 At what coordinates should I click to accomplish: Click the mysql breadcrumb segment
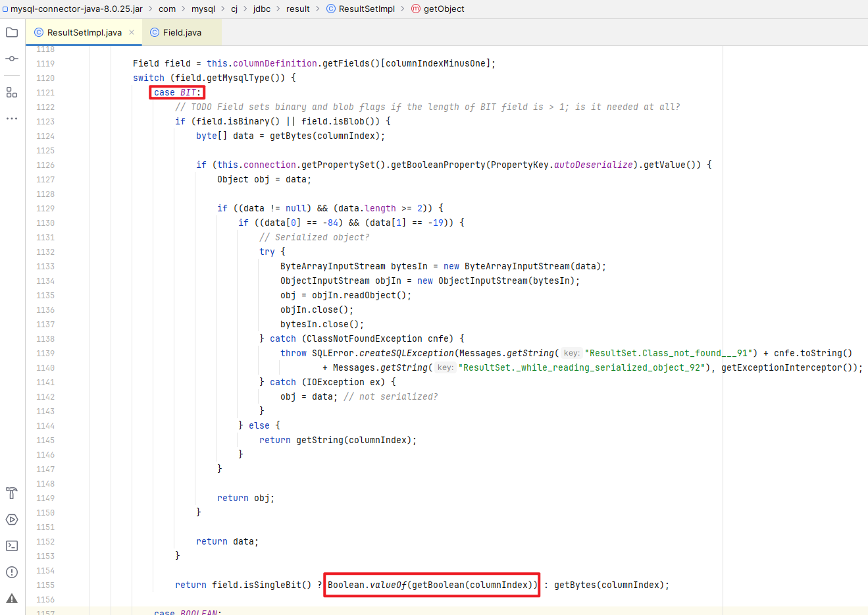[x=203, y=9]
